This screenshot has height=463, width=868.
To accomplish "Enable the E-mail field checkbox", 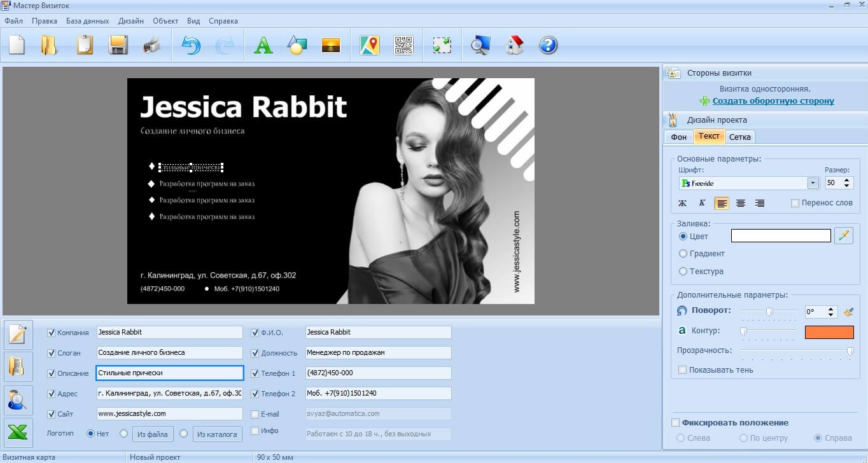I will point(255,414).
